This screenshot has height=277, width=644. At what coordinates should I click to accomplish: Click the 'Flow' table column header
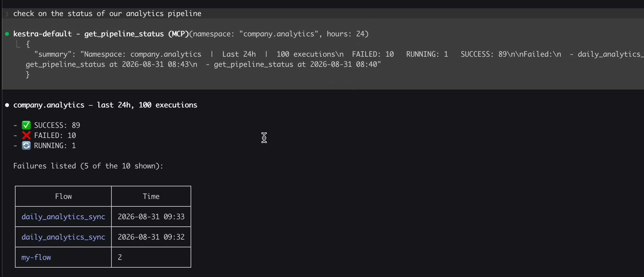(64, 196)
